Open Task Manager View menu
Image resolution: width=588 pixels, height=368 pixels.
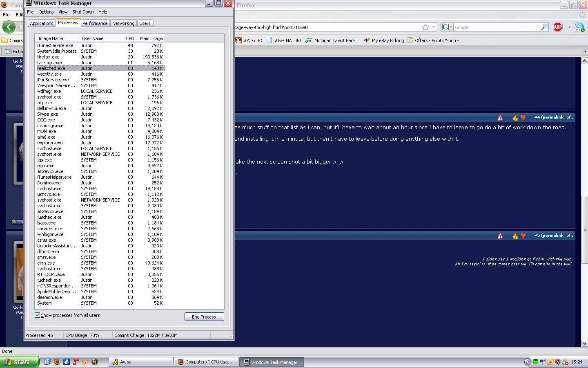[63, 12]
